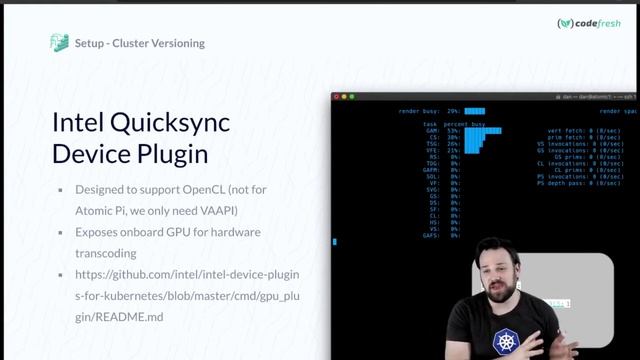Click the Codefresh logo
Screen dimensions: 640x360
click(589, 23)
